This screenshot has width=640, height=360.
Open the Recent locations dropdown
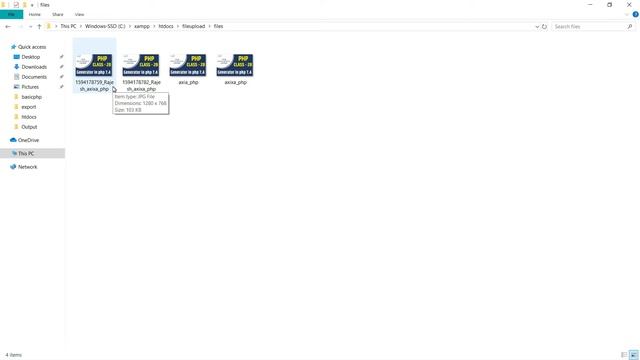[30, 27]
